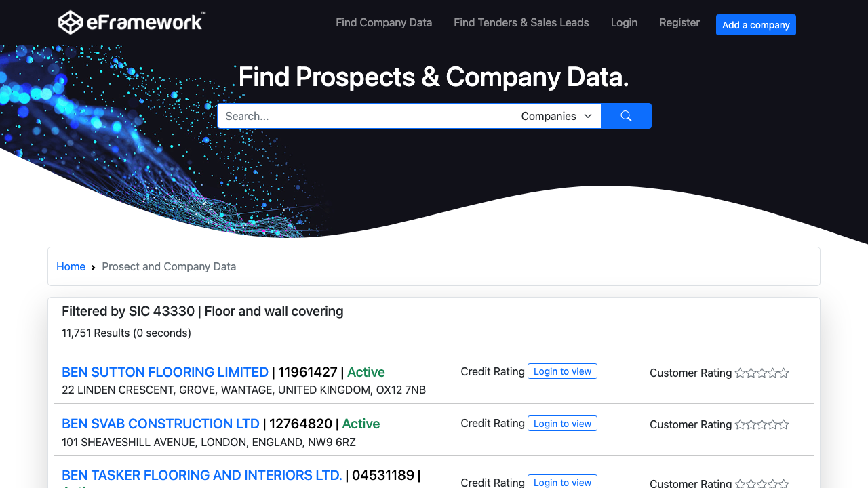Rate Ben Sutton Flooring one star

(x=741, y=373)
